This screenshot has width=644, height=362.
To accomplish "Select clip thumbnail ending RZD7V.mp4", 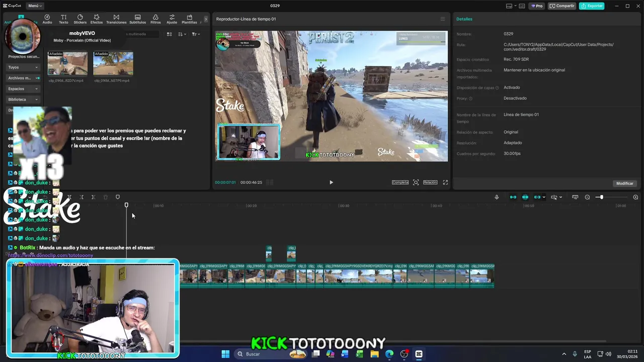I will pos(67,63).
